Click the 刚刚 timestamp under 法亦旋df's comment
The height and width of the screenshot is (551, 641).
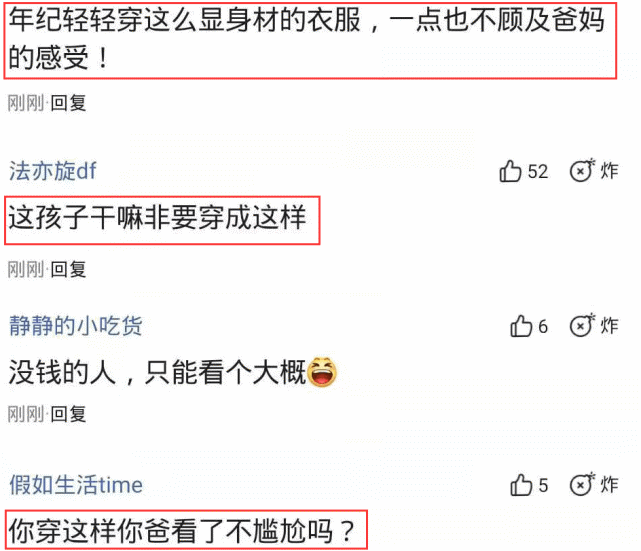pyautogui.click(x=25, y=270)
